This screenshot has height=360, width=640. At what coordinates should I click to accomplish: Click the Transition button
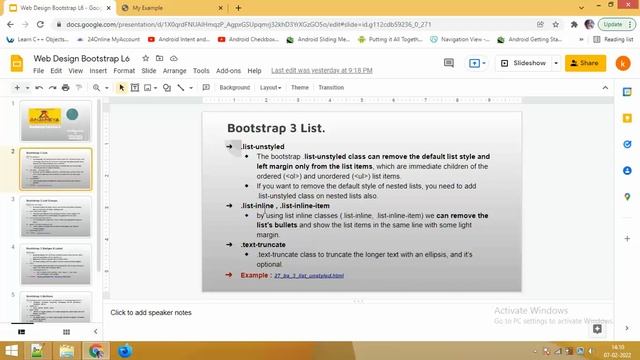331,87
